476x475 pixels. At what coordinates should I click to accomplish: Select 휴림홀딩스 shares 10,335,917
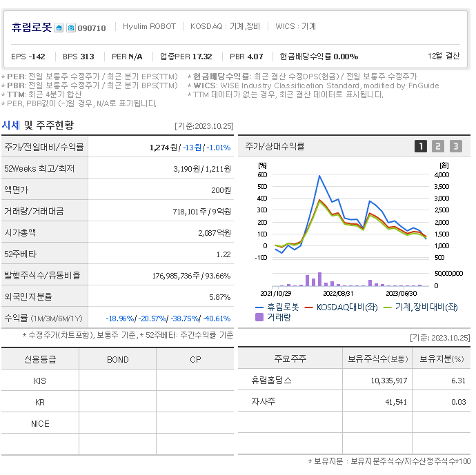coord(389,381)
